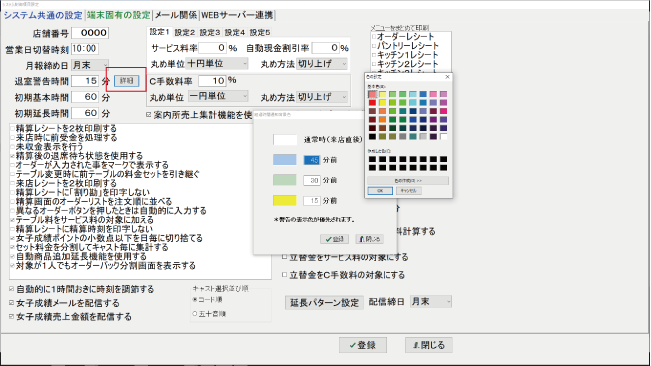651x366 pixels.
Task: Open the 一円単位 rounding unit dropdown
Action: click(x=218, y=96)
